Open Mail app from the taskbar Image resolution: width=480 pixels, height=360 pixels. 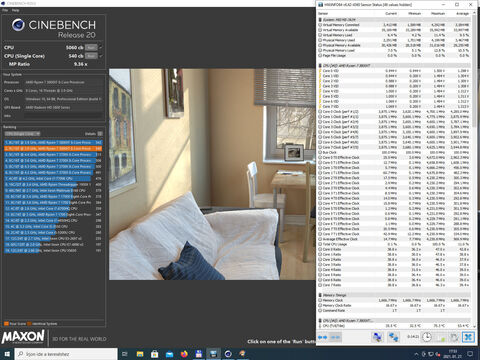coord(169,354)
